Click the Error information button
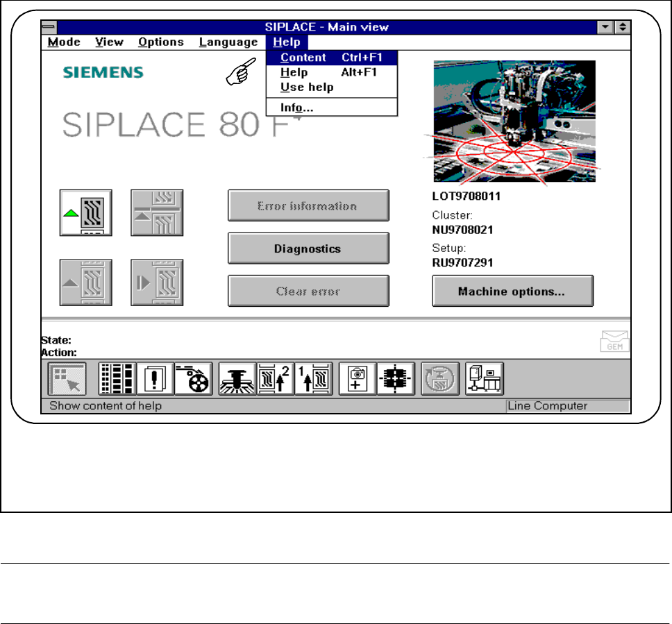 coord(308,205)
